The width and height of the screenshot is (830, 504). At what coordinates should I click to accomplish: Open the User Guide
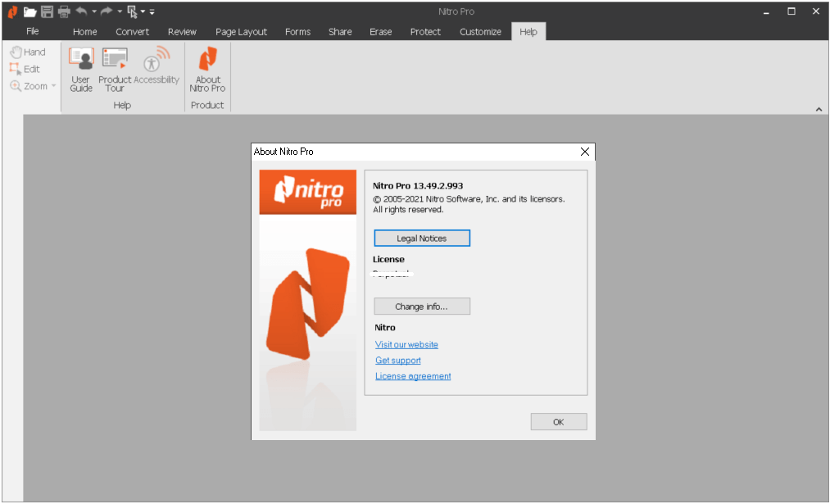pos(81,70)
